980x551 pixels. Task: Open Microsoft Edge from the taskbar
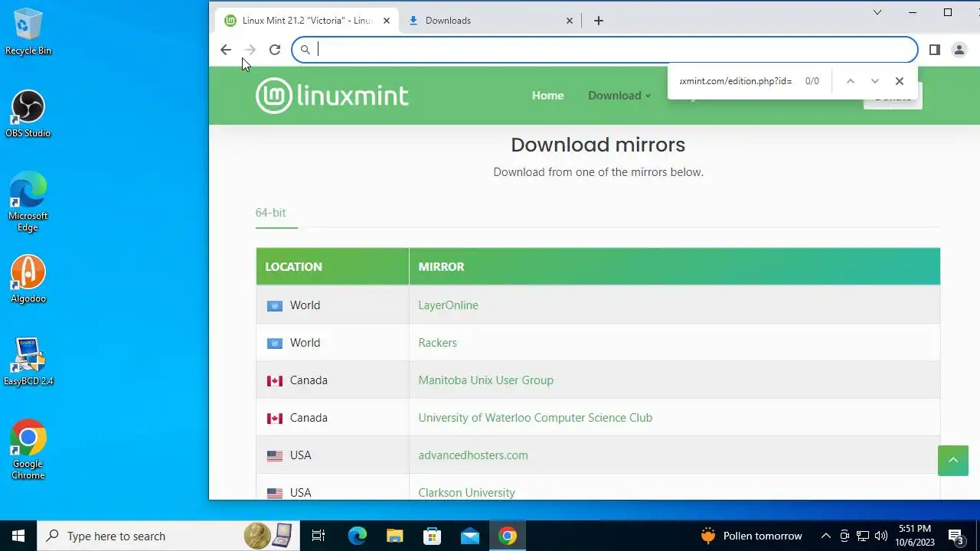(358, 536)
